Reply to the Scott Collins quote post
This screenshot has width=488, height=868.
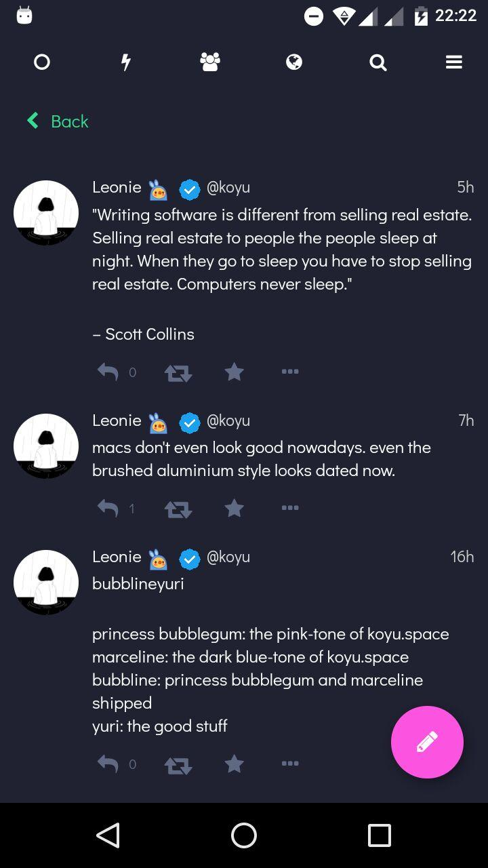[x=108, y=372]
